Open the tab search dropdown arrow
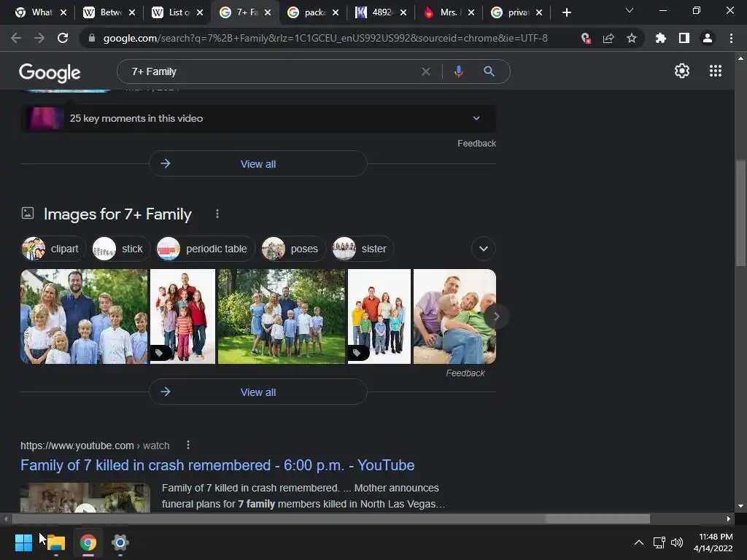747x560 pixels. coord(630,10)
